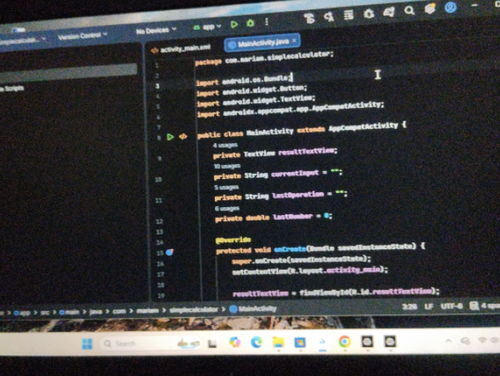Open Google Chrome from the taskbar
Image resolution: width=500 pixels, height=376 pixels.
[344, 342]
